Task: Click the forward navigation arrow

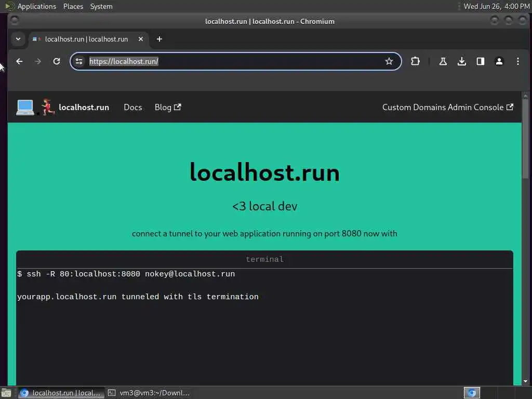Action: (x=38, y=61)
